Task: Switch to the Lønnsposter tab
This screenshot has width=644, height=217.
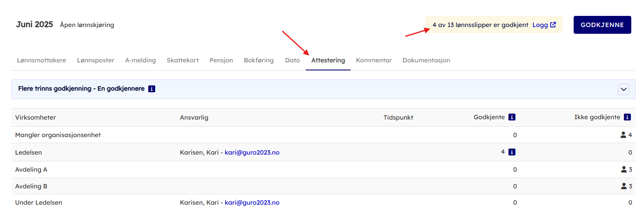Action: pos(95,60)
